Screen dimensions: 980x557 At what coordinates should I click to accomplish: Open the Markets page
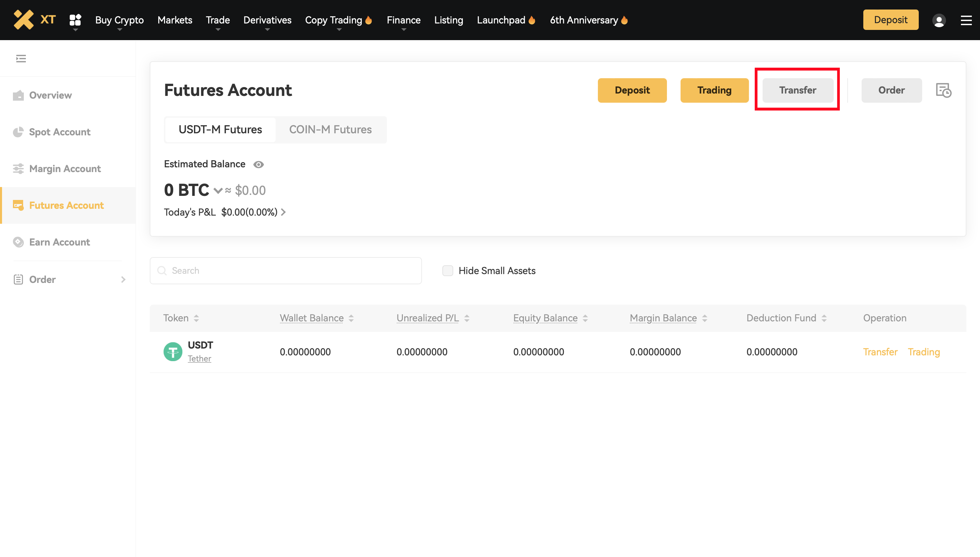pos(175,20)
